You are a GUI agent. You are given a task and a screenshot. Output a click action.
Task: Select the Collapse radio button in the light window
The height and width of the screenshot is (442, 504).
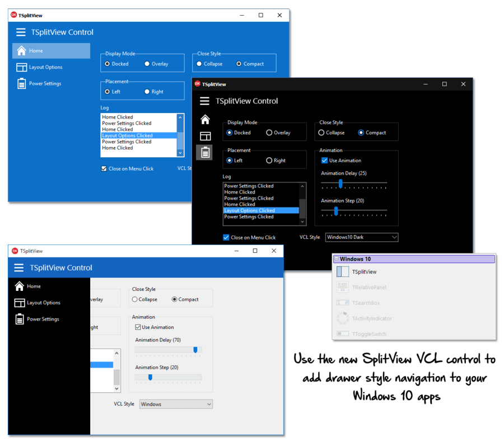click(x=135, y=299)
